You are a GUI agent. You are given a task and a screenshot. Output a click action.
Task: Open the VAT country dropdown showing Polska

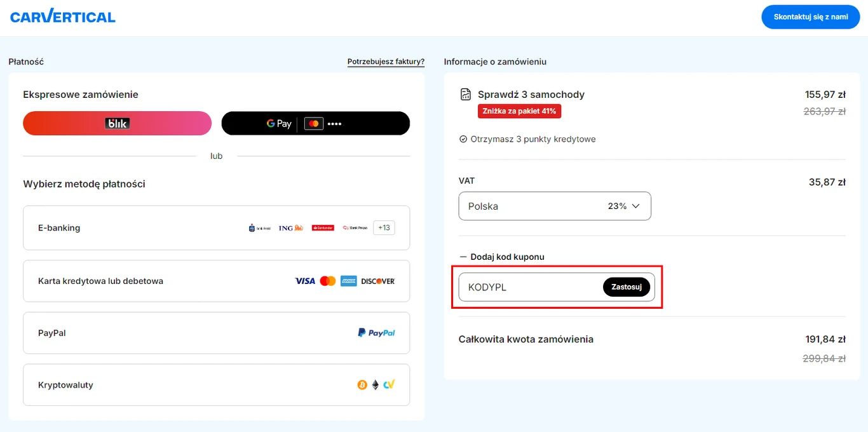[554, 206]
